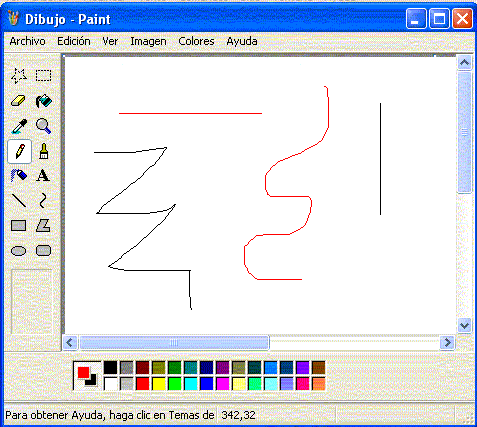Click the vertical scrollbar down arrow
The width and height of the screenshot is (477, 427).
coord(464,325)
